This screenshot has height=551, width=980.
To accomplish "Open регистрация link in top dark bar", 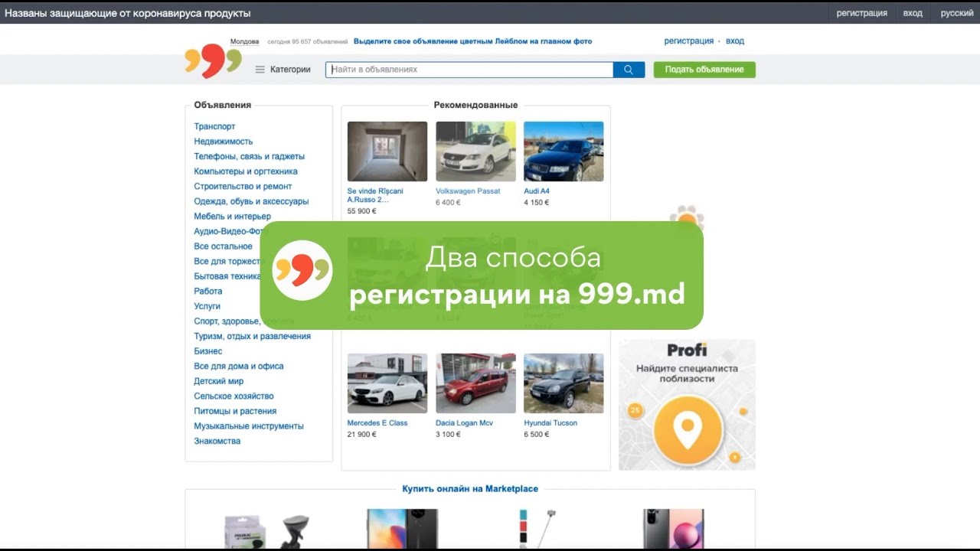I will (861, 13).
